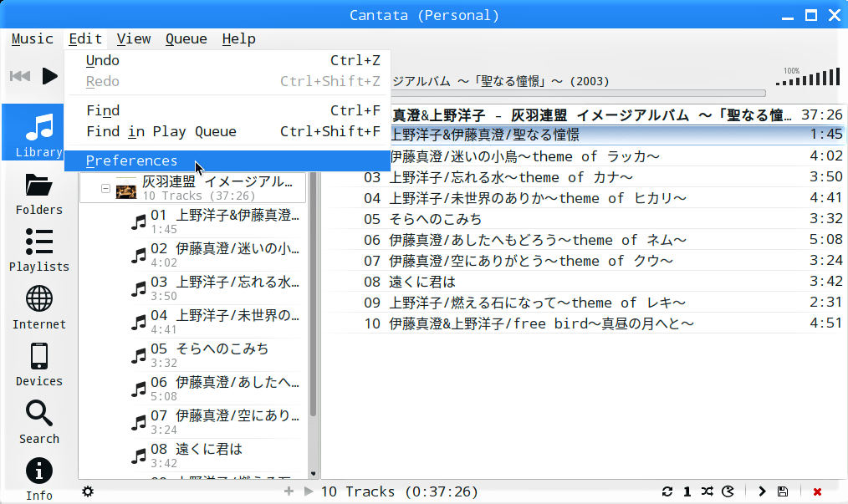Select Library track 02 伊藤真澄/迷いの小…
Screen dimensions: 848x504
[x=217, y=255]
